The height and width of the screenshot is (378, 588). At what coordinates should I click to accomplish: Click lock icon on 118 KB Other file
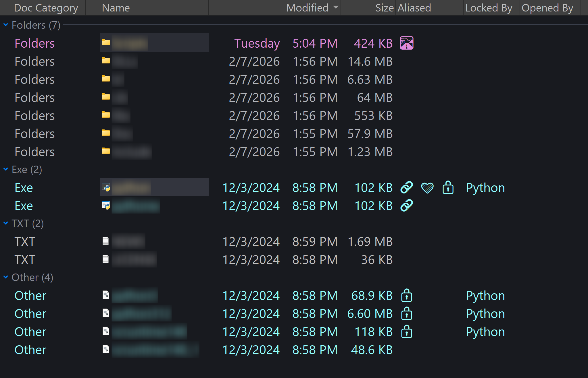[407, 332]
